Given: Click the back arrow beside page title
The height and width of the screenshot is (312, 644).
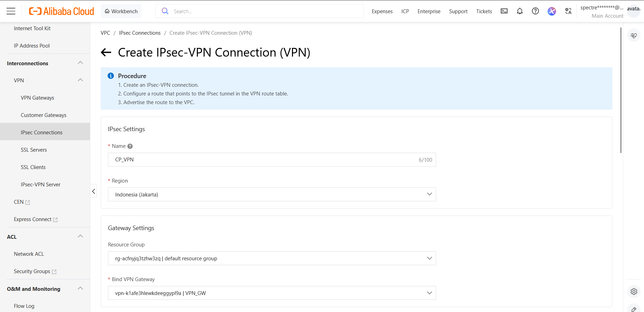Looking at the screenshot, I should tap(106, 52).
